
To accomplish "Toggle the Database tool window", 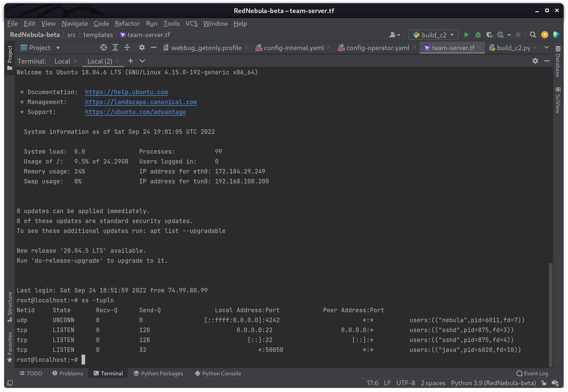I will pyautogui.click(x=558, y=62).
